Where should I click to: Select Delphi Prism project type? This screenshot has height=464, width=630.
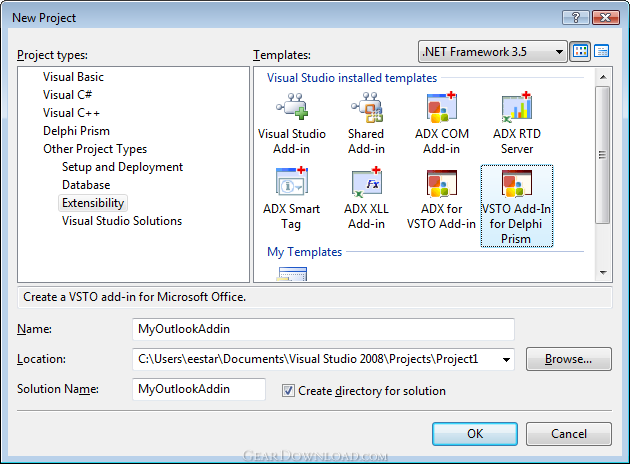pyautogui.click(x=76, y=131)
